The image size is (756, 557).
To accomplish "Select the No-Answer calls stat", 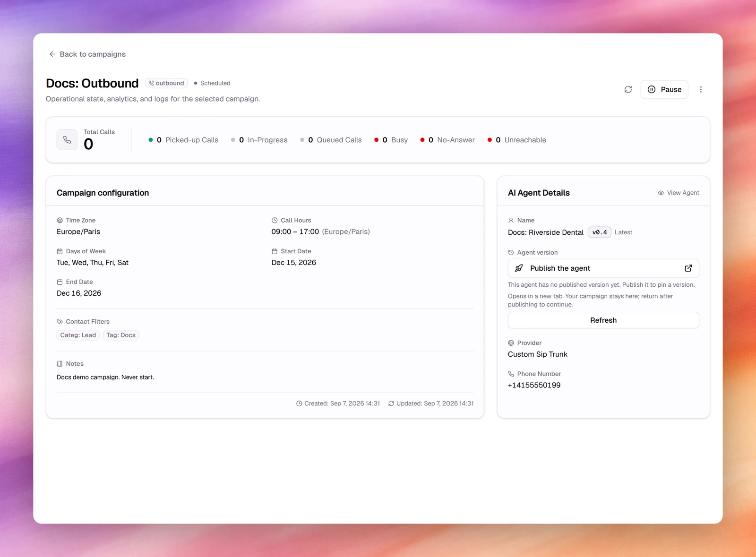I will (447, 140).
